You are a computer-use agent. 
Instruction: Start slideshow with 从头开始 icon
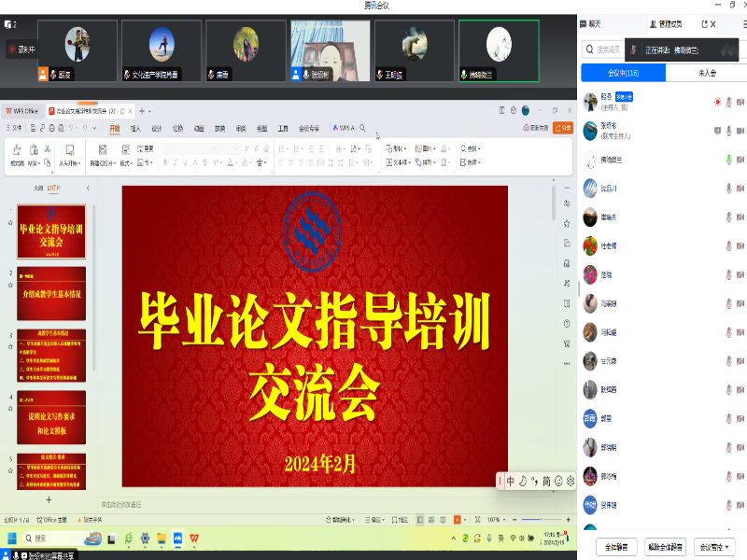tap(70, 154)
